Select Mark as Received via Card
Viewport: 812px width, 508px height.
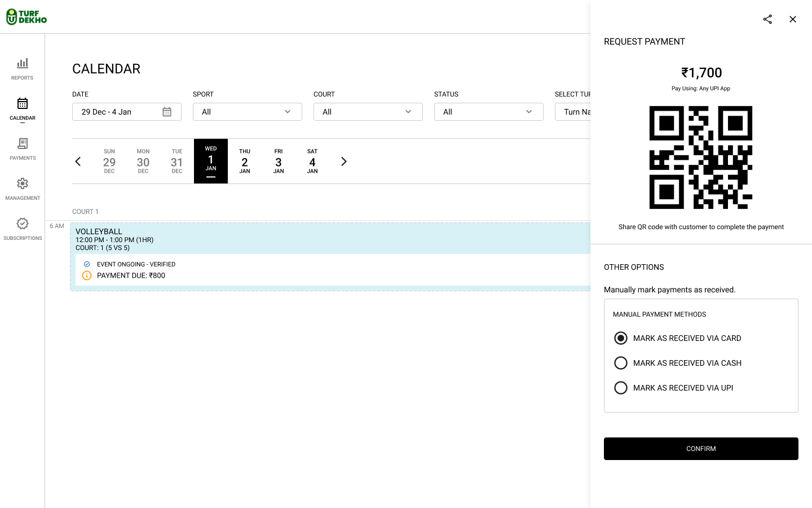pos(621,338)
